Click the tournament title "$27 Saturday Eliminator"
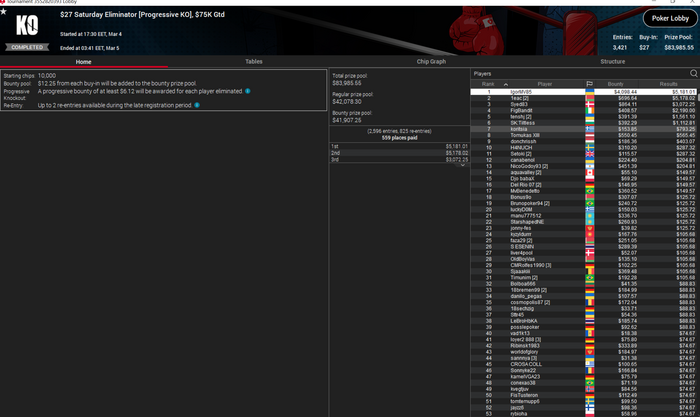The image size is (700, 417). (99, 15)
